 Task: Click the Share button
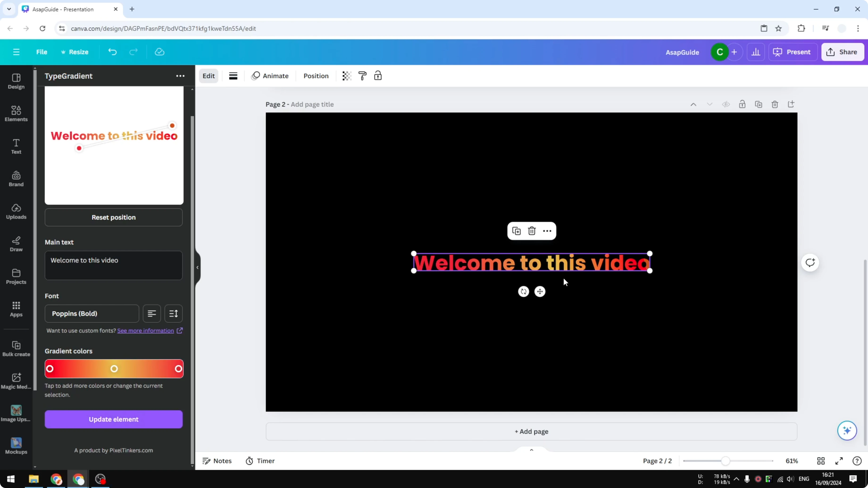coord(842,52)
